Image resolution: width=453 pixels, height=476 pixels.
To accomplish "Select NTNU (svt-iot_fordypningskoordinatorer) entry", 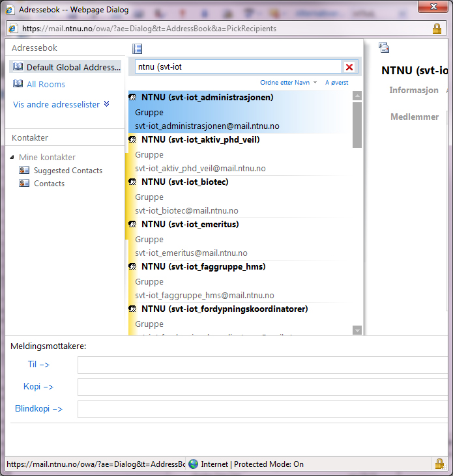I will (x=240, y=319).
